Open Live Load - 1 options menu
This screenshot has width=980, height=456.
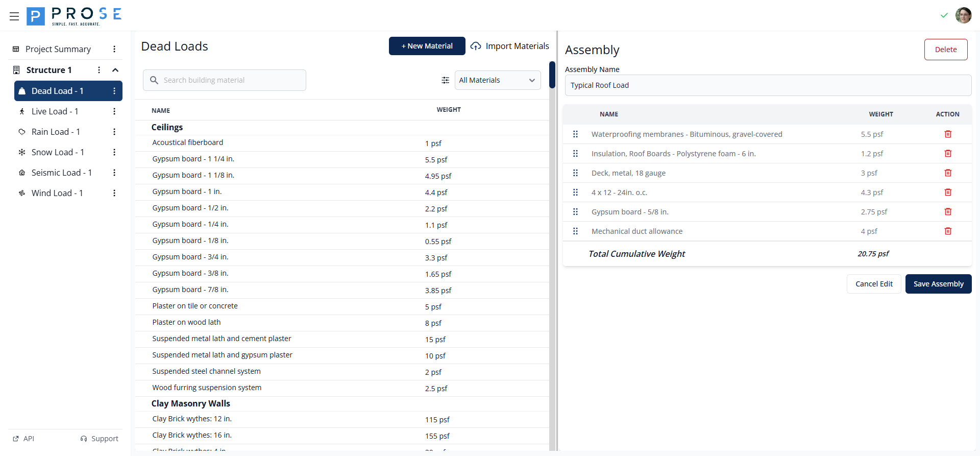click(114, 111)
